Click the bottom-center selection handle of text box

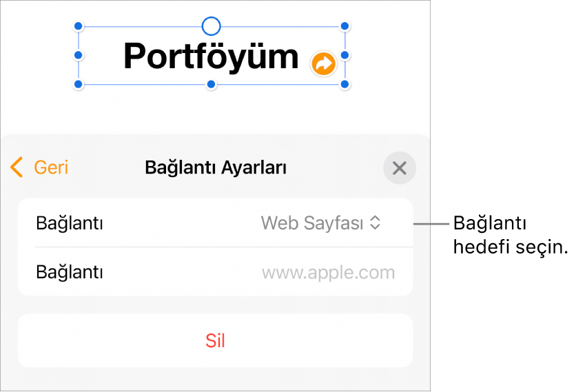[x=212, y=85]
